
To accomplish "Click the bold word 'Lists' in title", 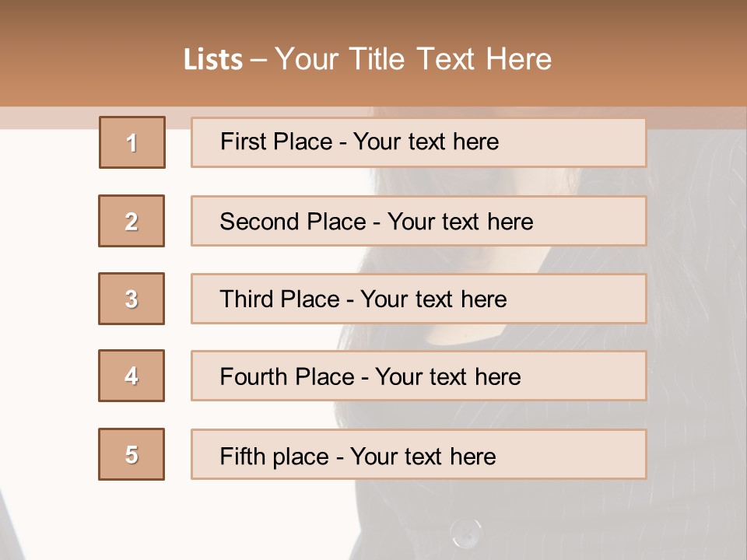I will [x=212, y=60].
